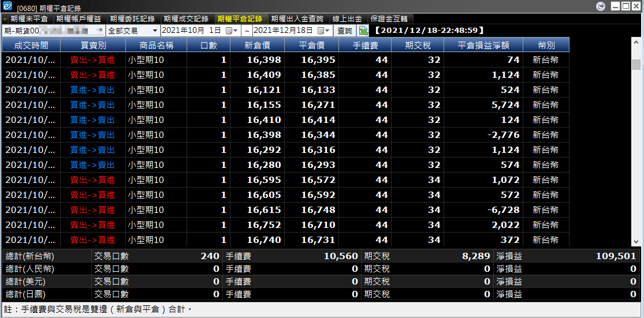This screenshot has width=644, height=318.
Task: Click the scrollbar down arrow
Action: click(x=636, y=242)
